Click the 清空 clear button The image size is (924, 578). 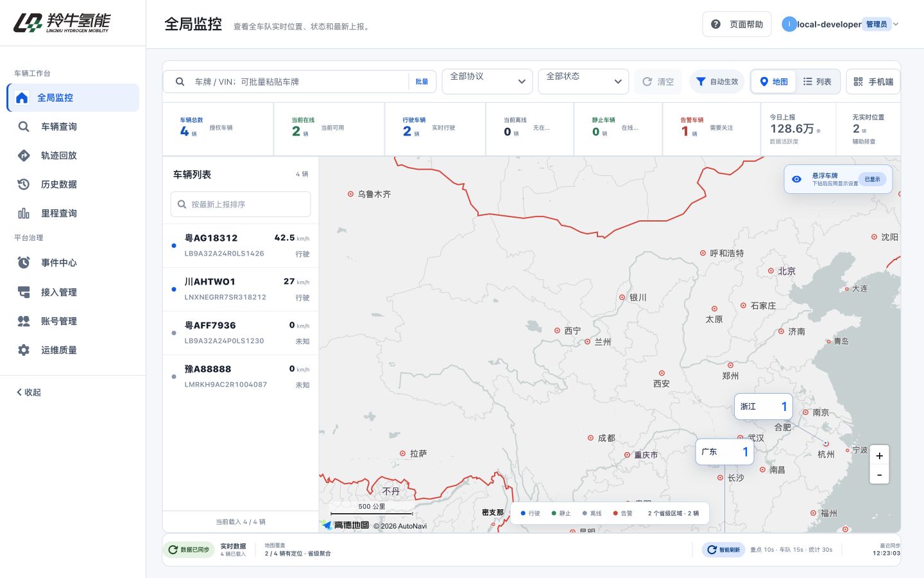tap(658, 82)
